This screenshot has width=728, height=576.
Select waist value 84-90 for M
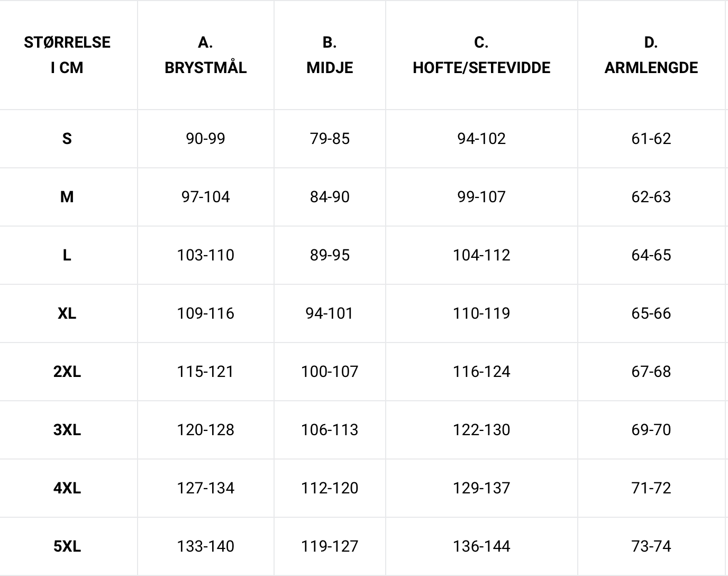pos(330,197)
